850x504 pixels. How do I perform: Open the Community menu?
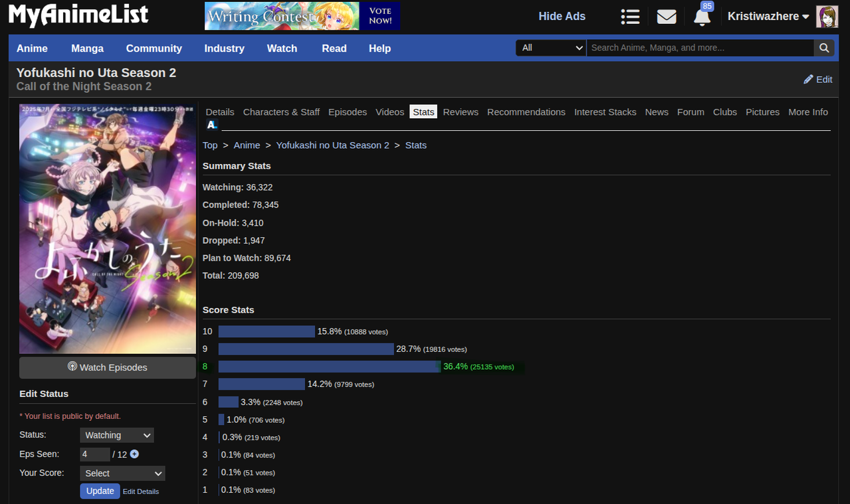(x=154, y=48)
